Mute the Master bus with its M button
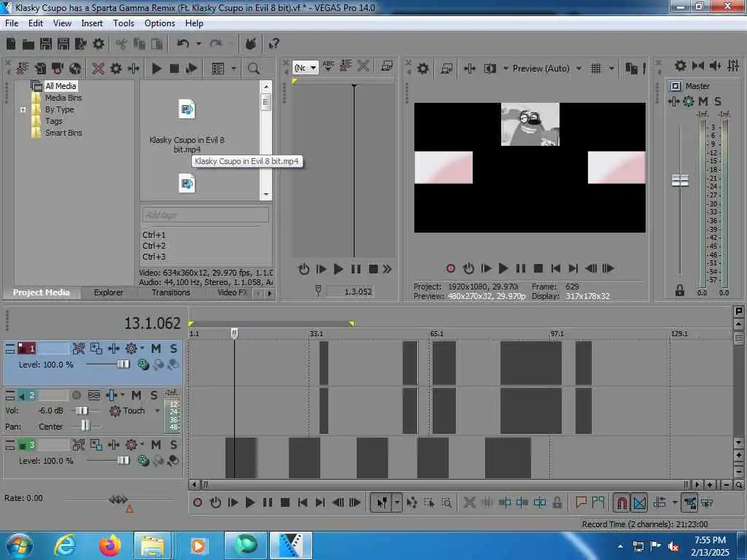This screenshot has height=560, width=747. tap(703, 101)
